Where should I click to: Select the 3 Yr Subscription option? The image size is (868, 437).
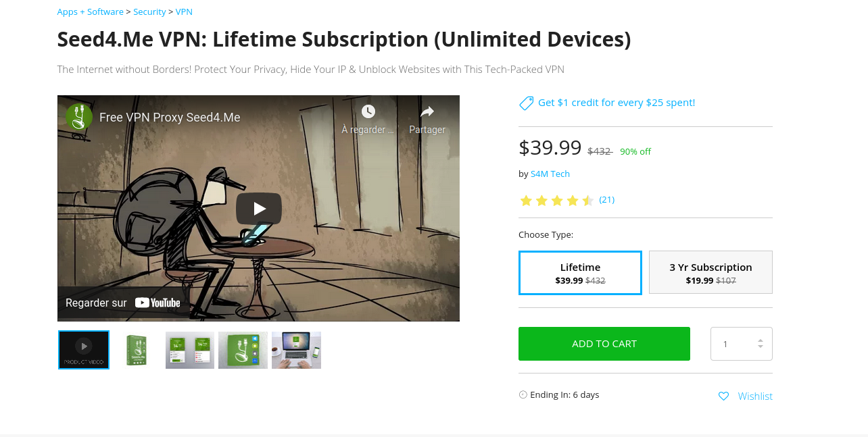[x=710, y=272]
